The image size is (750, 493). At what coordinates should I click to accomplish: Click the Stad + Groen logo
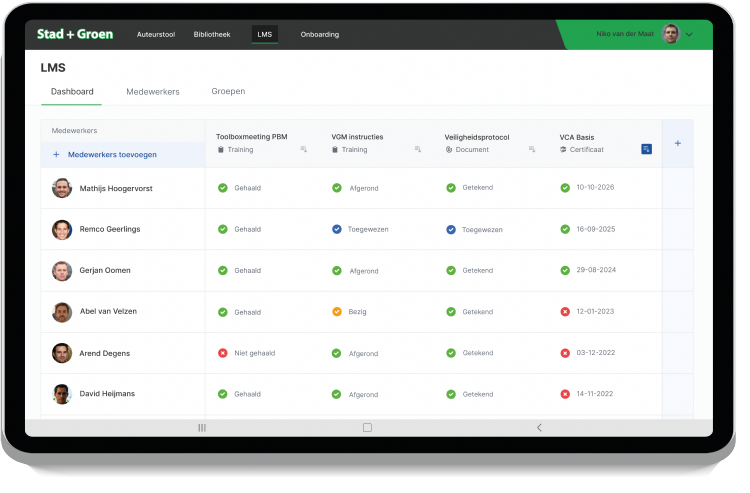[75, 34]
